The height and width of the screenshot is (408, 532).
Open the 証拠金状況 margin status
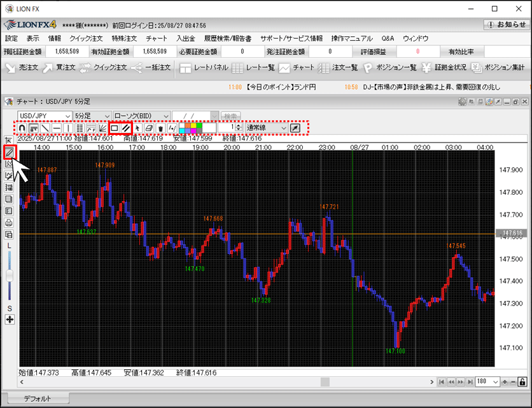tap(444, 67)
